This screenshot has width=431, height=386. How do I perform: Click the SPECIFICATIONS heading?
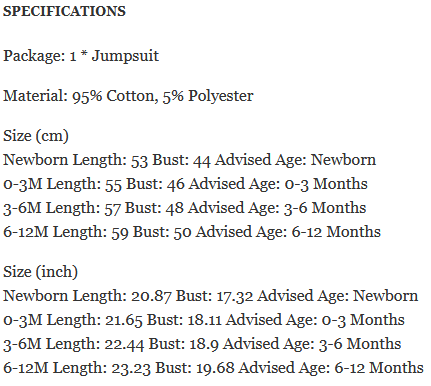[64, 11]
